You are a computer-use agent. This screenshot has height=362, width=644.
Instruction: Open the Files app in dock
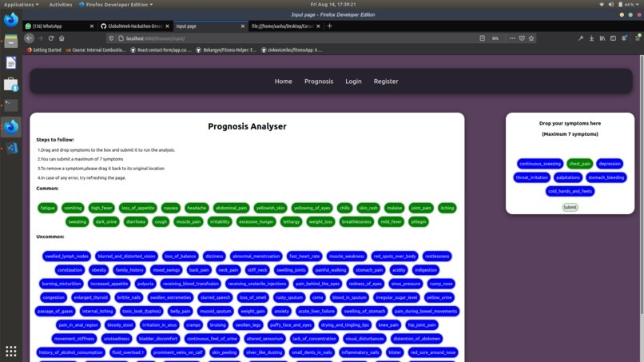pyautogui.click(x=11, y=41)
